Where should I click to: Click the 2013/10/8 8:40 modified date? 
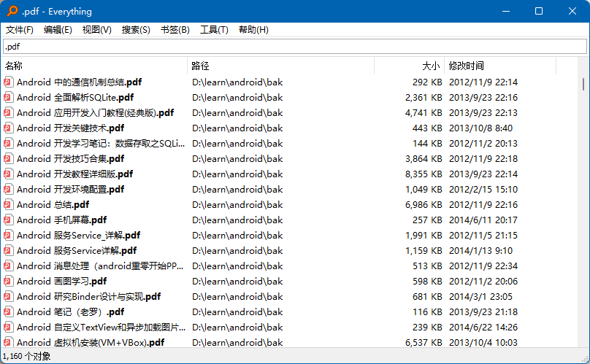[480, 128]
